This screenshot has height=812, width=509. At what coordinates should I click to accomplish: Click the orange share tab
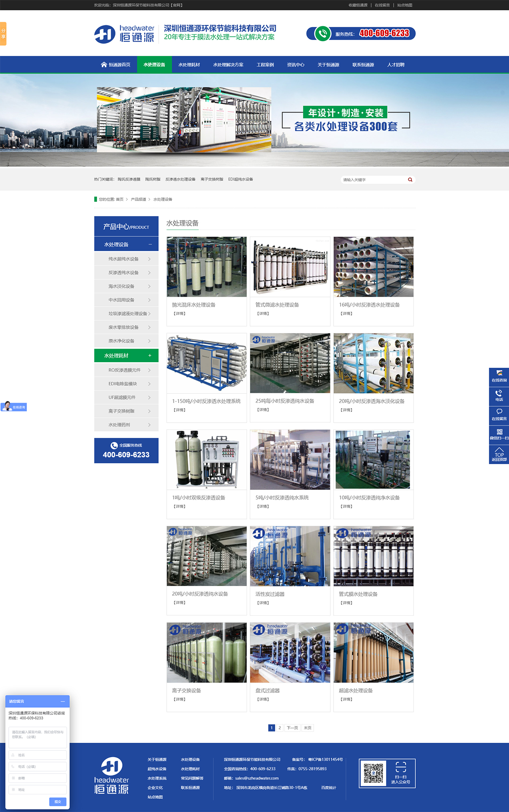pos(3,34)
